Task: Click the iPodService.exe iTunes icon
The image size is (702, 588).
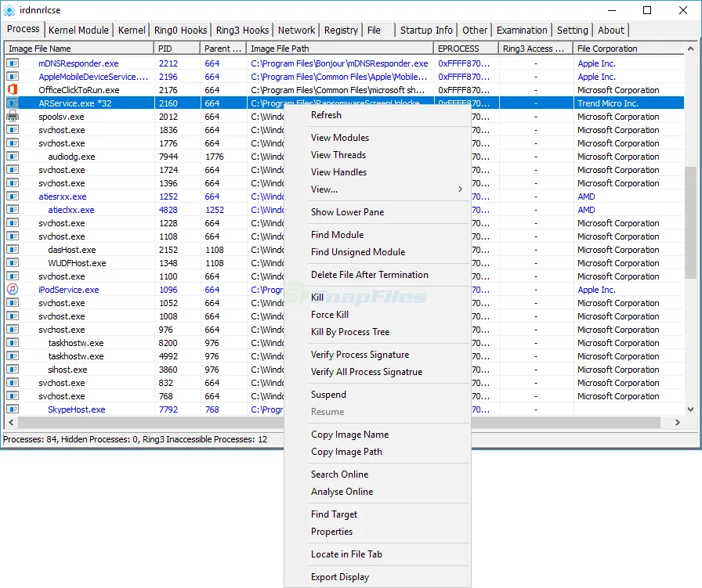Action: tap(13, 289)
